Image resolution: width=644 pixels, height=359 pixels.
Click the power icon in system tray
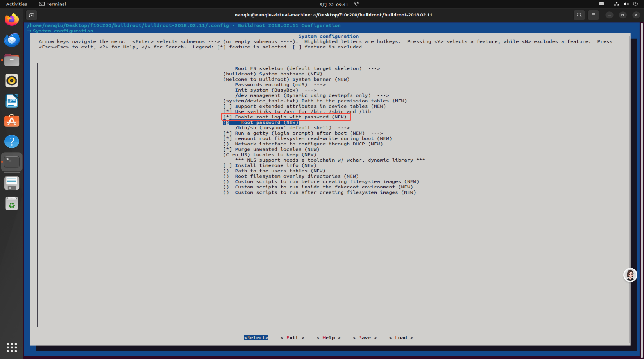[x=635, y=4]
